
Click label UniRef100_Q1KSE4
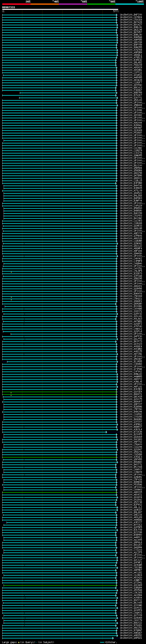131,392
